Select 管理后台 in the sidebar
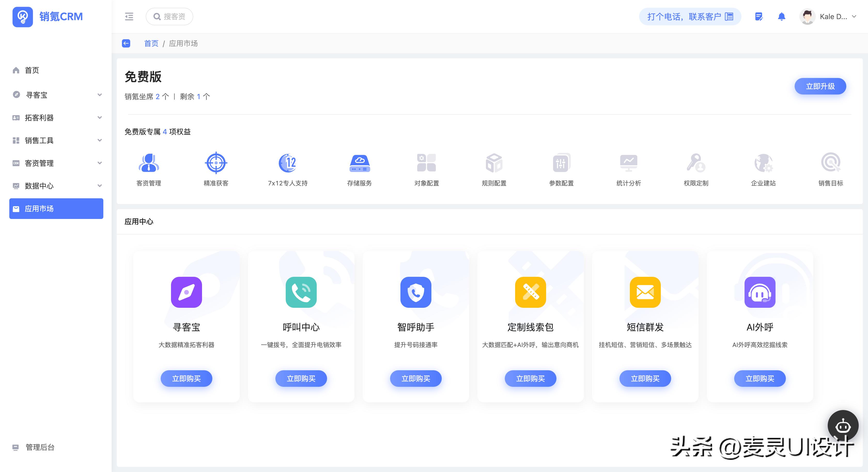 (39, 447)
